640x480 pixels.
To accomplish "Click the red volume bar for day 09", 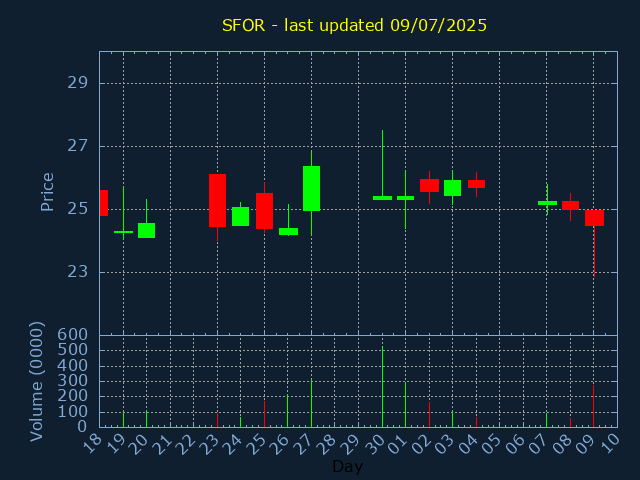I will point(593,406).
